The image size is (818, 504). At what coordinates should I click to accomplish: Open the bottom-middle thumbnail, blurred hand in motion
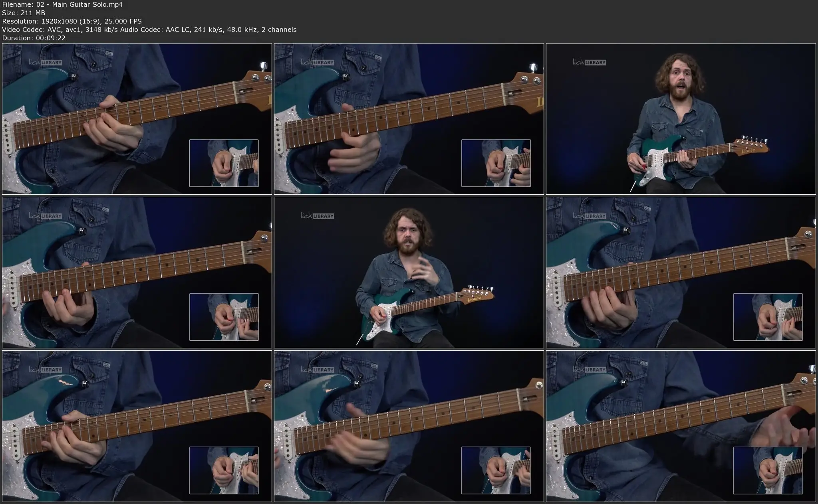click(409, 426)
